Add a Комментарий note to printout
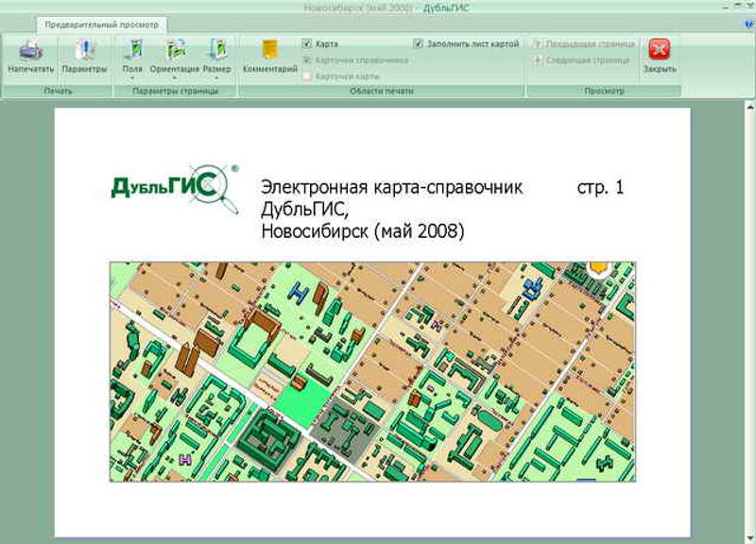The image size is (756, 544). [x=270, y=51]
